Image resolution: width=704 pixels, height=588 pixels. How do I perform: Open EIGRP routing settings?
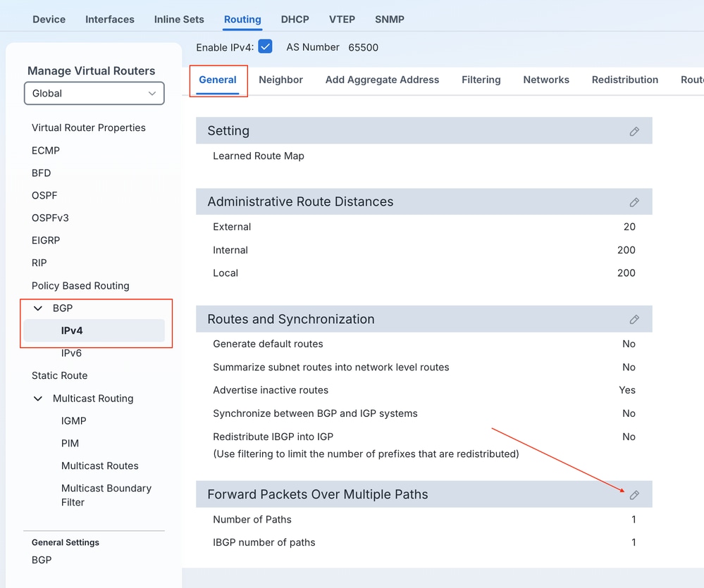pos(45,240)
